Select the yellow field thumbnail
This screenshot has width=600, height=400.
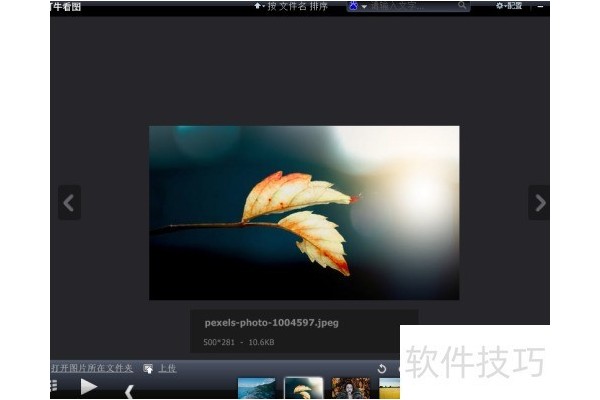click(x=390, y=389)
